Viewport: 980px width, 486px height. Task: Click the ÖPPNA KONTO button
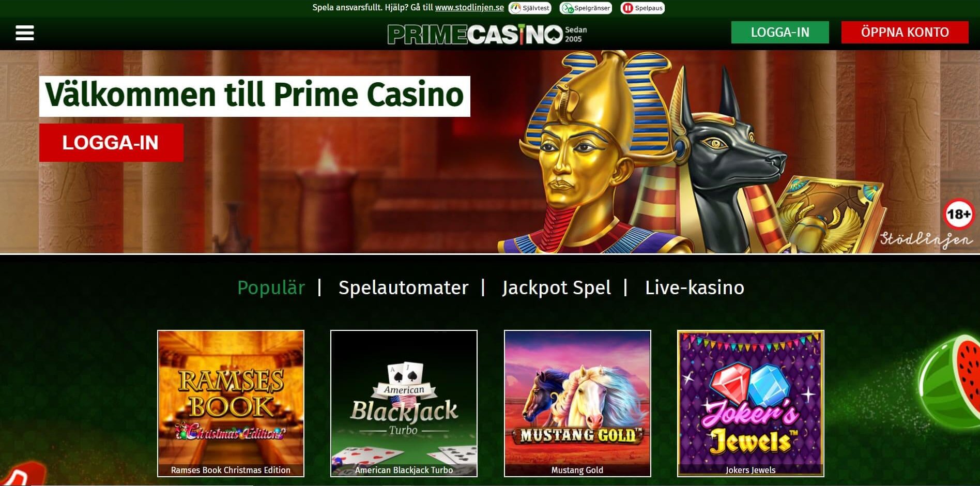(x=905, y=32)
